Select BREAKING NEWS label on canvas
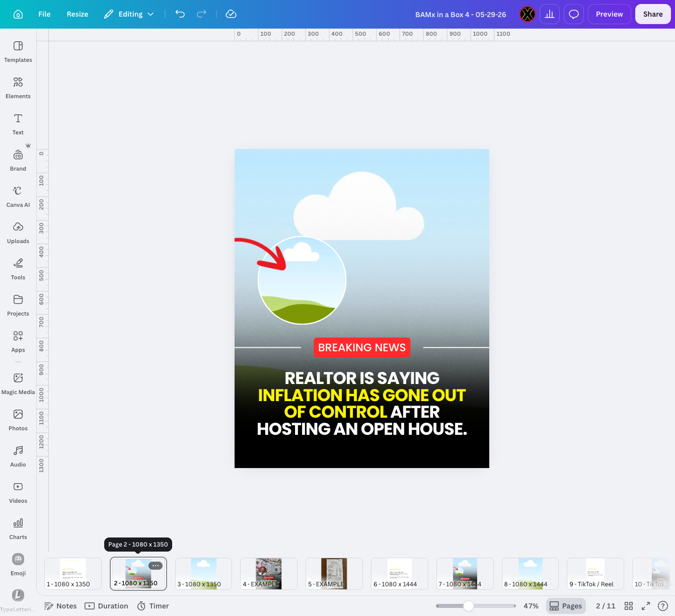This screenshot has height=616, width=675. 362,347
